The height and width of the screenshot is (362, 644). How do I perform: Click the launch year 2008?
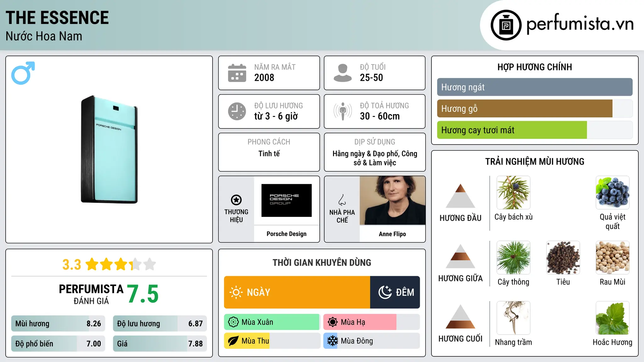264,78
